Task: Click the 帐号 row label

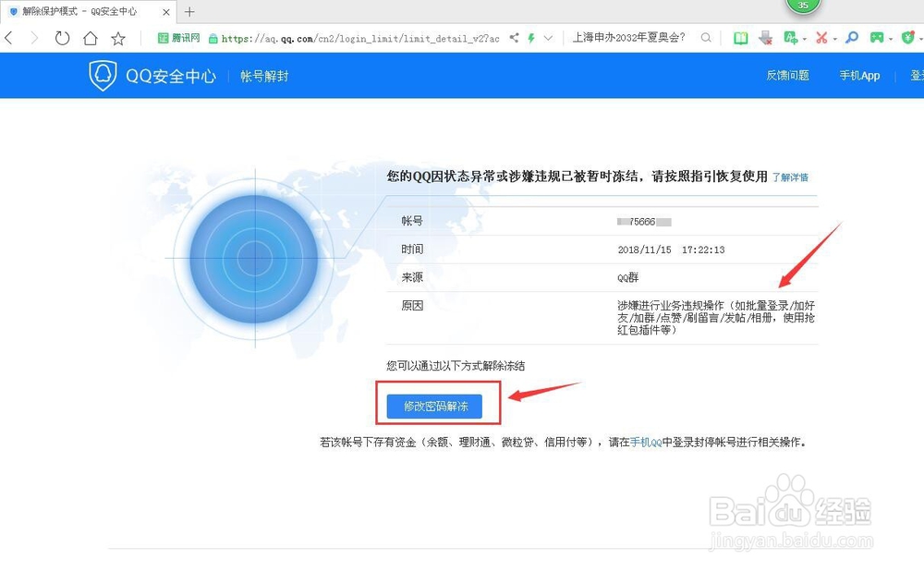Action: (x=412, y=221)
